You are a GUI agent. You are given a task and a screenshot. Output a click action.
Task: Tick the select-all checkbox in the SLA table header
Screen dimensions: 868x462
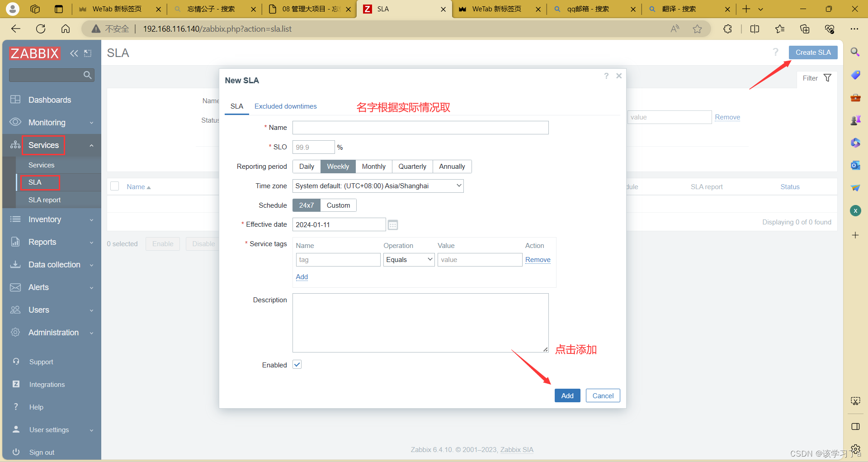(115, 186)
